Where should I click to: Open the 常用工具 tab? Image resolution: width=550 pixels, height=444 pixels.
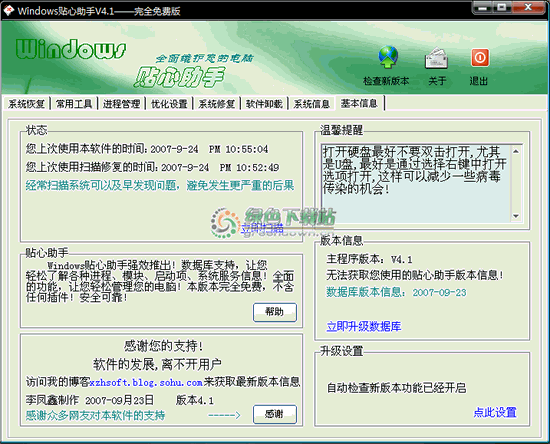[x=74, y=104]
